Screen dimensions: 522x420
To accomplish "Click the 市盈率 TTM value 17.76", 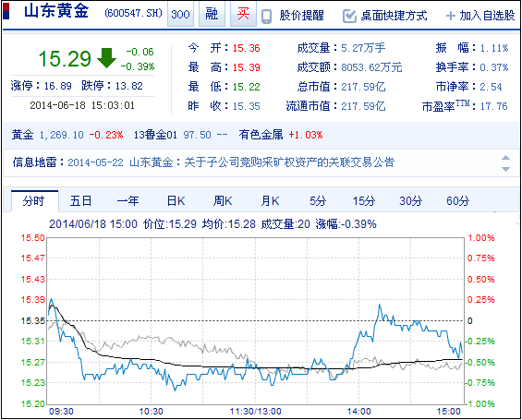I will point(493,106).
